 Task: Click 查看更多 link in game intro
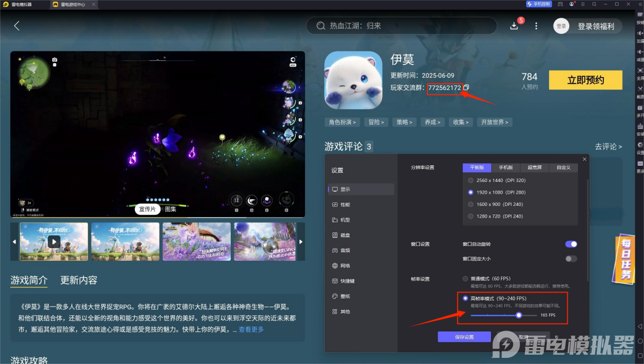251,329
